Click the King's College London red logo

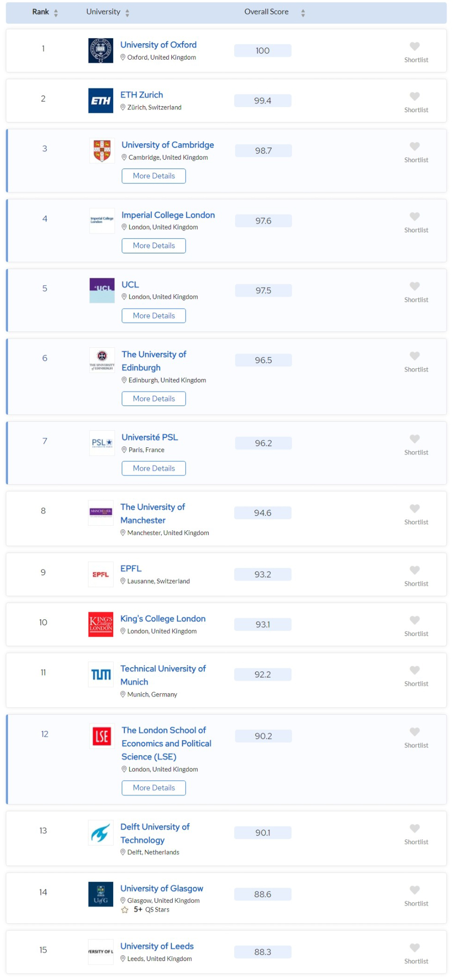coord(101,624)
